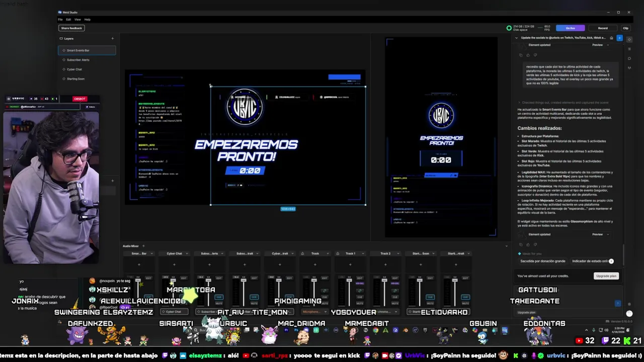
Task: Select the Indicador de estado online suggestion
Action: pyautogui.click(x=589, y=261)
